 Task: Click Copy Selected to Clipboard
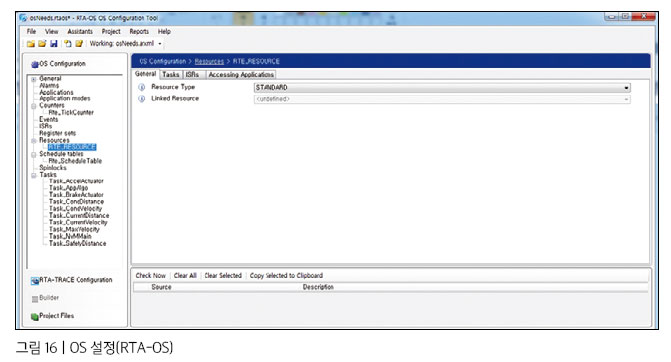point(286,276)
